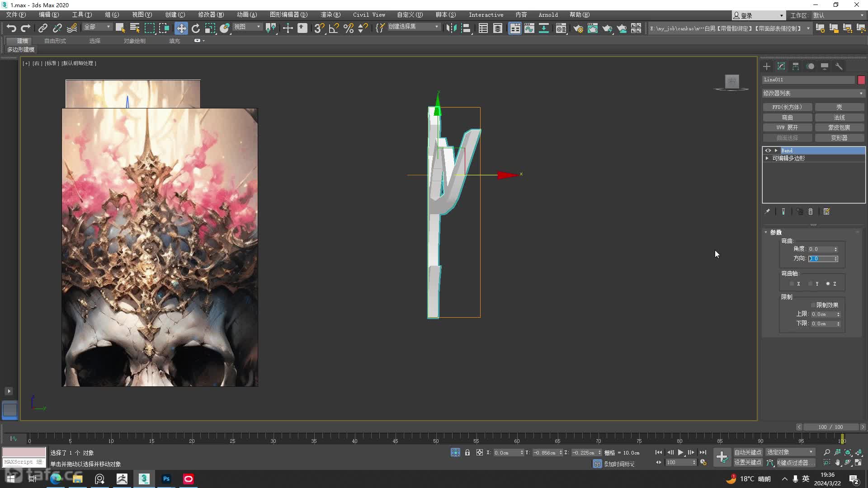Open the Curve Editor icon
Image resolution: width=868 pixels, height=488 pixels.
(529, 28)
